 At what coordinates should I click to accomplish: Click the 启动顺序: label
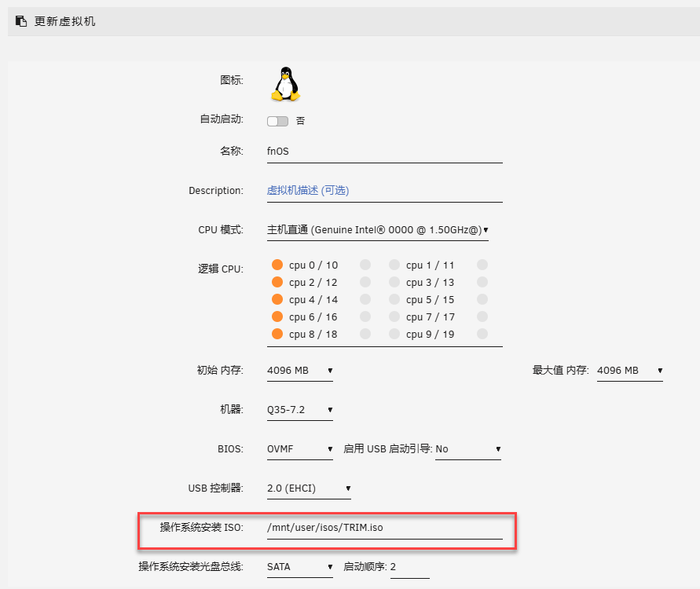click(365, 567)
